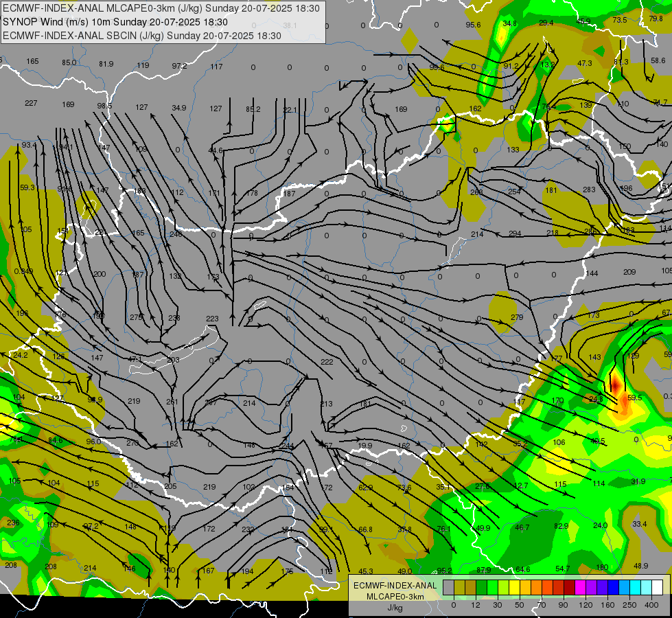Click the map value 73.6

click(404, 488)
